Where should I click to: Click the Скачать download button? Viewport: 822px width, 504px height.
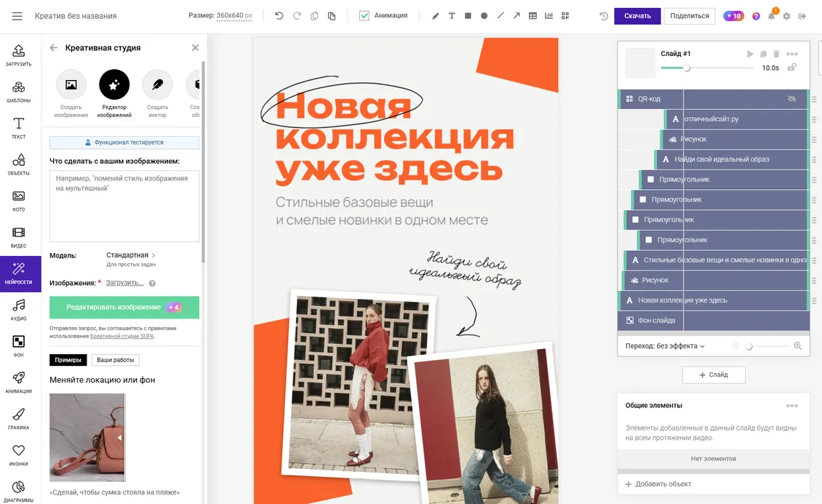[637, 16]
